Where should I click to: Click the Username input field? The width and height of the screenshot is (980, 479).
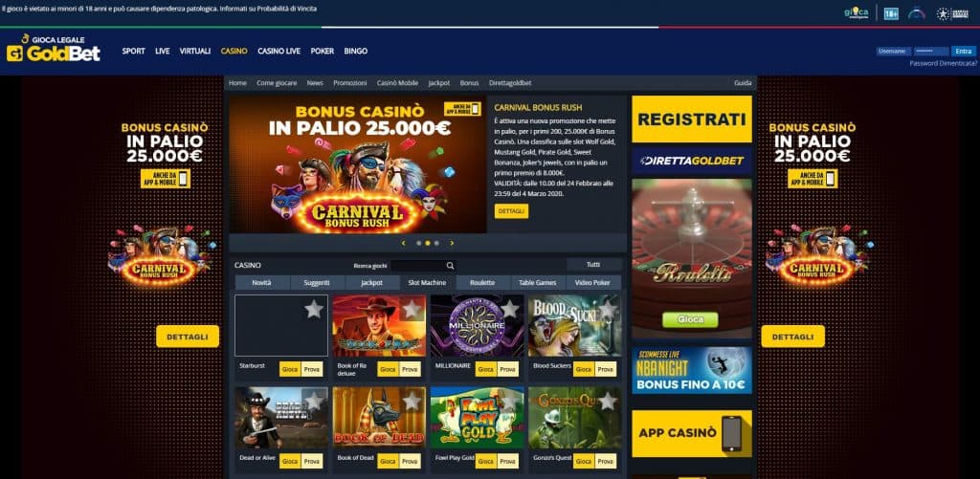click(893, 52)
